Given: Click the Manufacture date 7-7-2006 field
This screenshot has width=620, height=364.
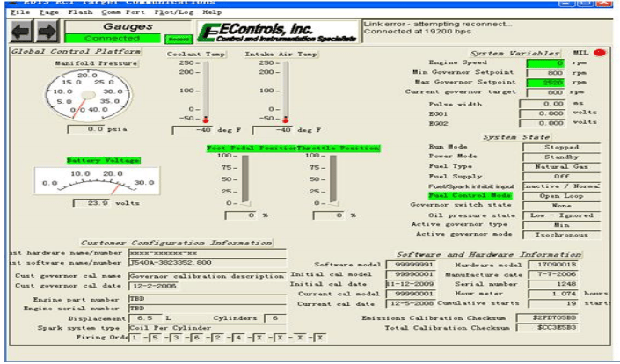Looking at the screenshot, I should [x=553, y=274].
